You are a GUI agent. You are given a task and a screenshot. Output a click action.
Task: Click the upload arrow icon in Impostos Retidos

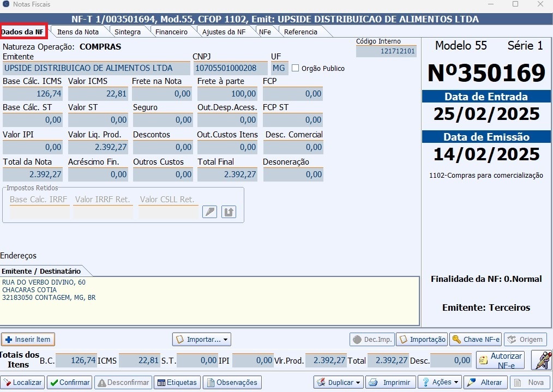coord(229,212)
